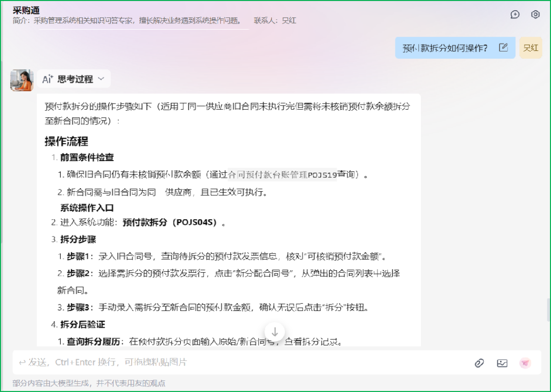Start a new chat with the plus bubble icon
This screenshot has width=551, height=392.
coord(515,14)
